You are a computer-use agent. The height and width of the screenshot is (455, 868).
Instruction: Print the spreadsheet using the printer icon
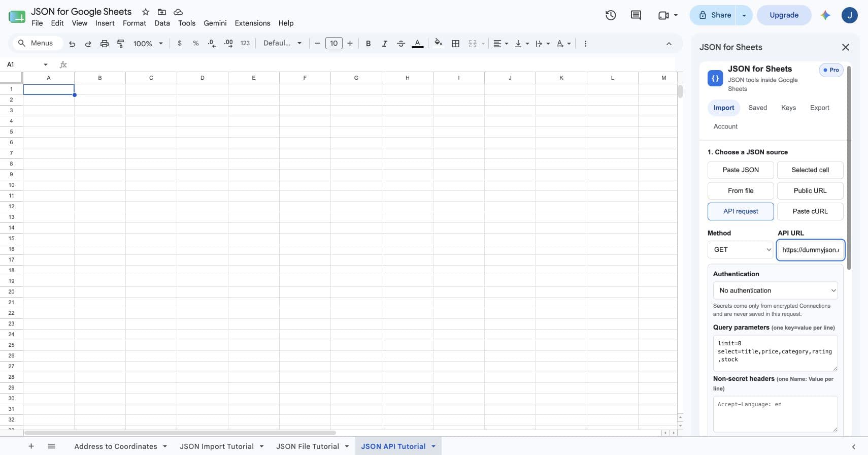[105, 44]
